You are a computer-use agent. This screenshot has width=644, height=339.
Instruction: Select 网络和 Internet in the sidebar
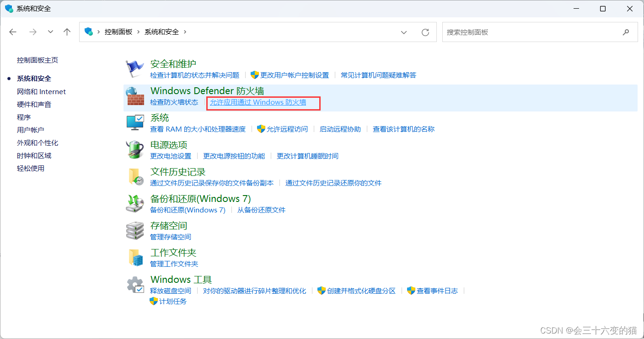pyautogui.click(x=41, y=91)
